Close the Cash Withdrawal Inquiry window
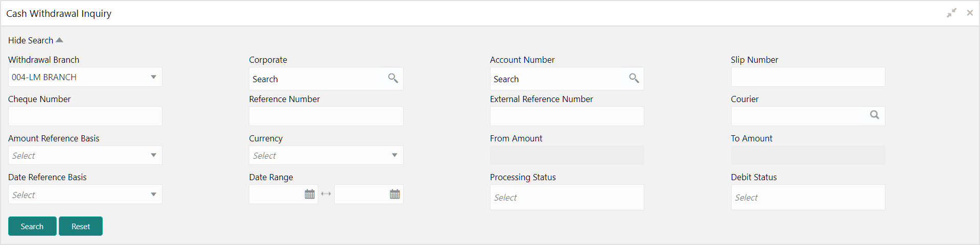The width and height of the screenshot is (980, 245). click(x=970, y=13)
